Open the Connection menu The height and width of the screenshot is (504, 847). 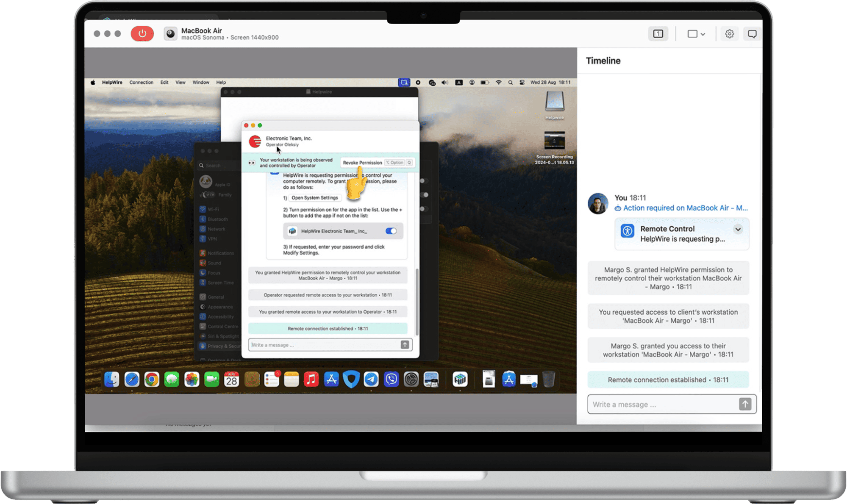click(141, 83)
